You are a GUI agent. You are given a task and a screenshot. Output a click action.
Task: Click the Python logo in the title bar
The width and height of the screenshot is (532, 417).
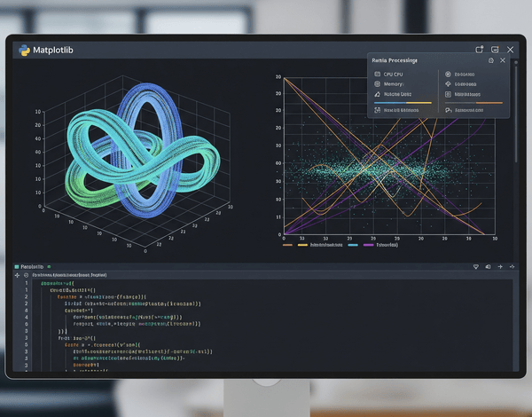point(23,51)
